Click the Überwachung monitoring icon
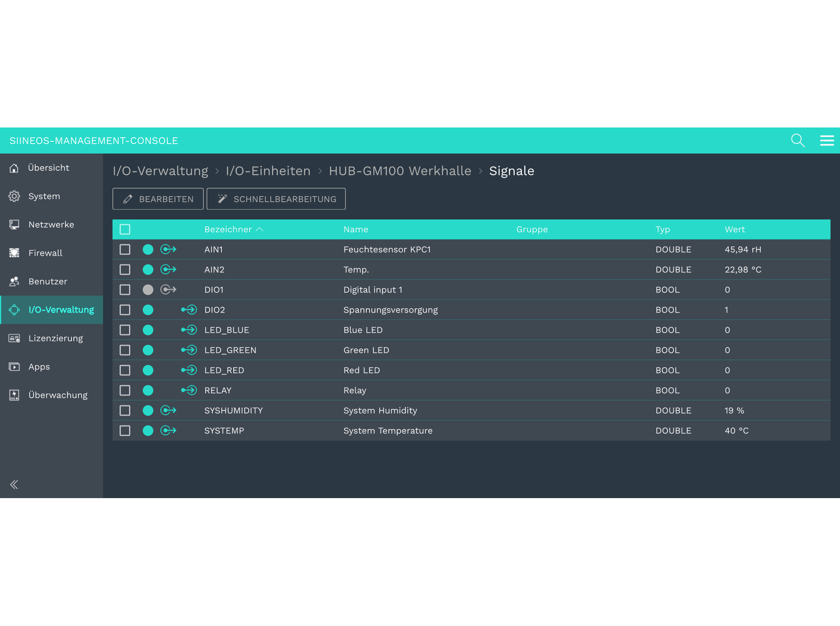Image resolution: width=840 pixels, height=626 pixels. click(x=14, y=395)
